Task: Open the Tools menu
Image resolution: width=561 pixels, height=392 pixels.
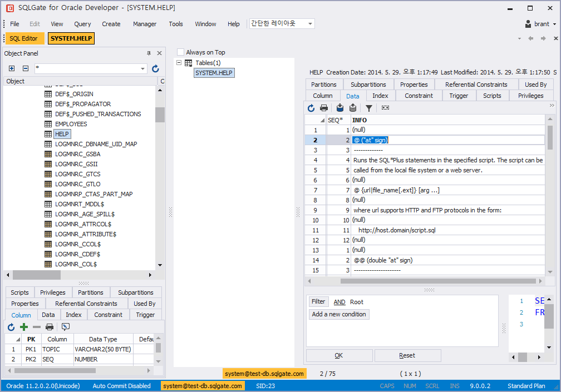Action: click(x=176, y=24)
